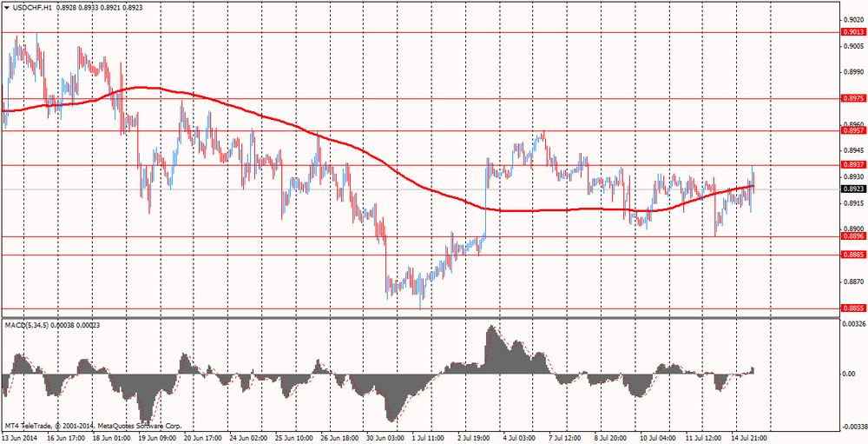
Task: Click the -0.00338 MACD scale value
Action: click(x=853, y=427)
